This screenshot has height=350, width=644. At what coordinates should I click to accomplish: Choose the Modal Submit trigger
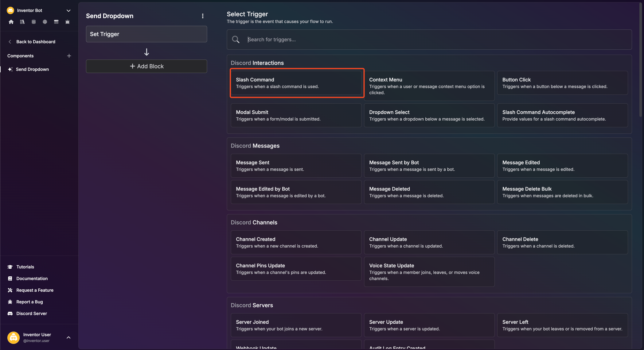point(296,115)
